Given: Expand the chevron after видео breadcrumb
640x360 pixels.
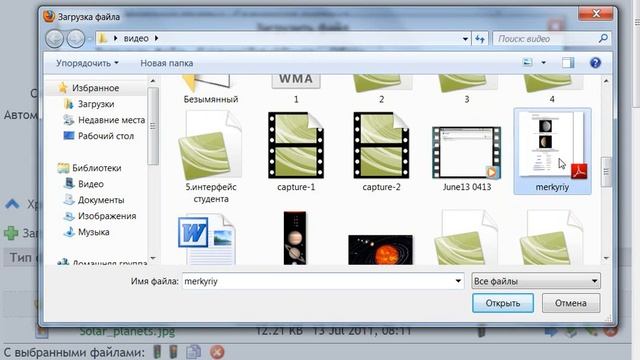Looking at the screenshot, I should point(156,38).
